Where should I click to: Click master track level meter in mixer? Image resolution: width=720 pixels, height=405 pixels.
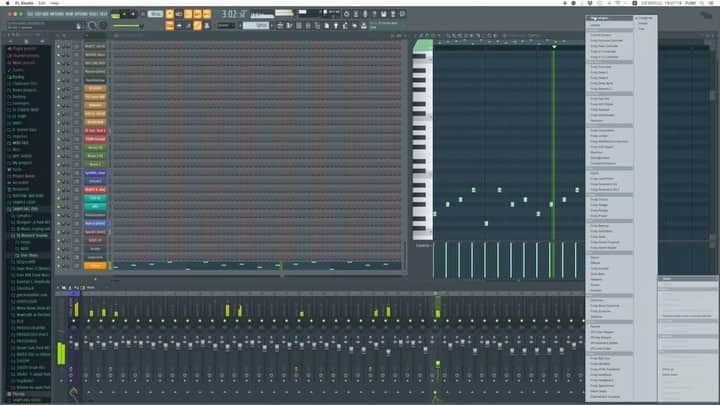coord(61,354)
